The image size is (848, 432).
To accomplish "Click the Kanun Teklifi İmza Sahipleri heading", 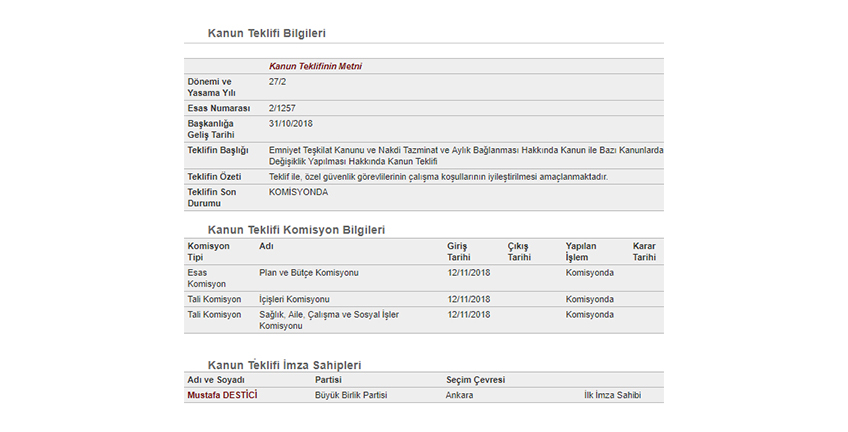I will (x=284, y=365).
